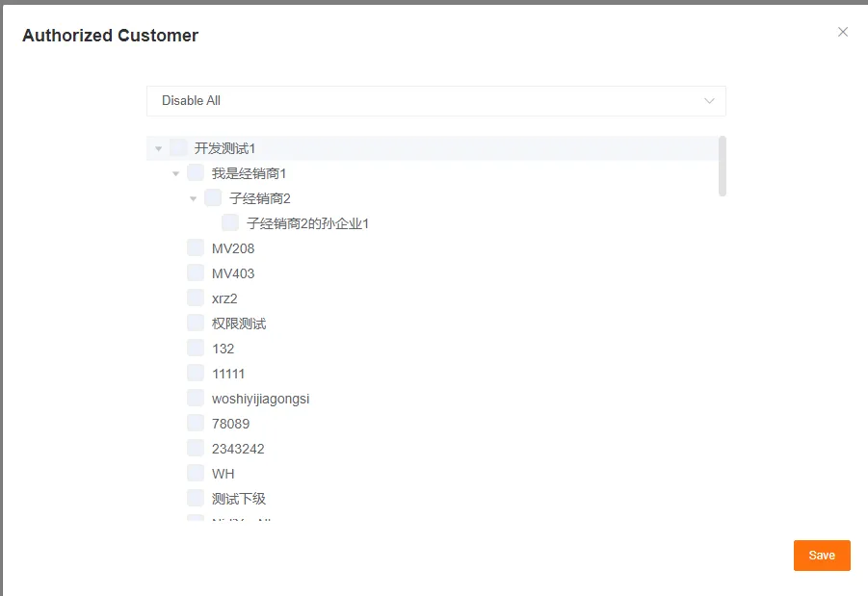Screen dimensions: 868x596
Task: Collapse the 我是经销商1 branch
Action: [x=176, y=172]
